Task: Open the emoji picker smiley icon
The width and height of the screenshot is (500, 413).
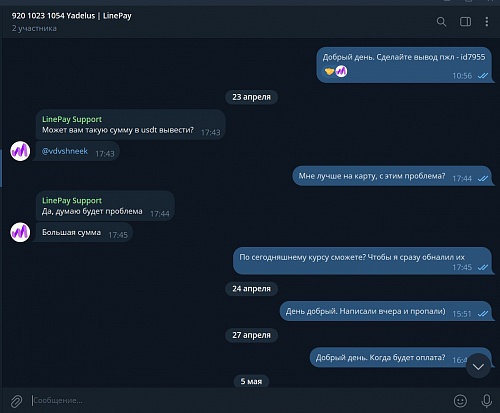Action: 460,401
